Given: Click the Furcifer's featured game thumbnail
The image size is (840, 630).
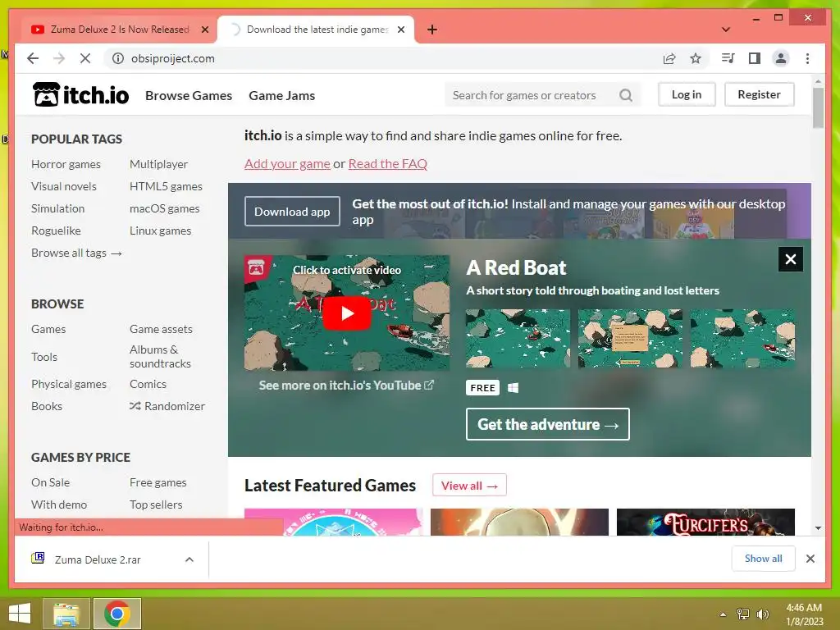Looking at the screenshot, I should 705,522.
